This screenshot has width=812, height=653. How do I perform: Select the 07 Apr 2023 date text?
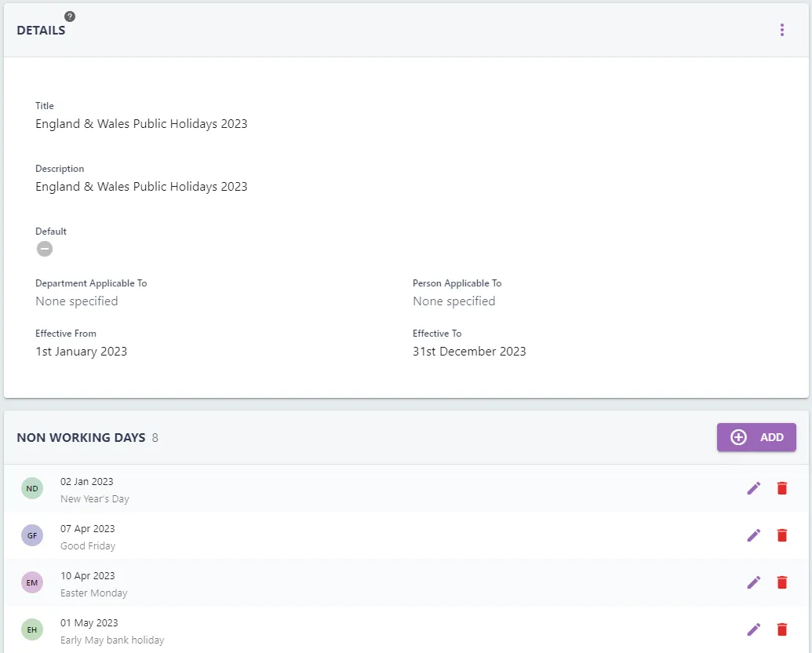click(x=88, y=529)
